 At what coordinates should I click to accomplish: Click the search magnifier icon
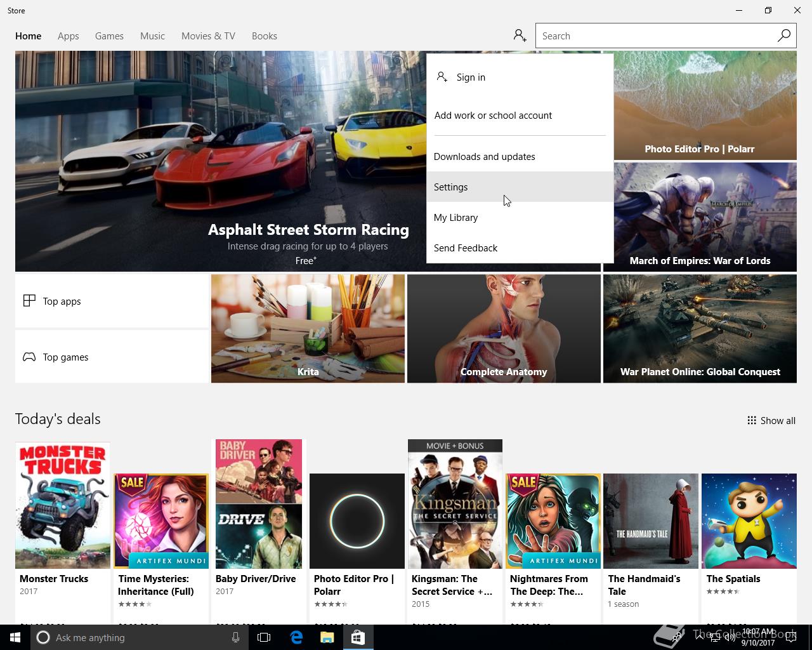784,36
